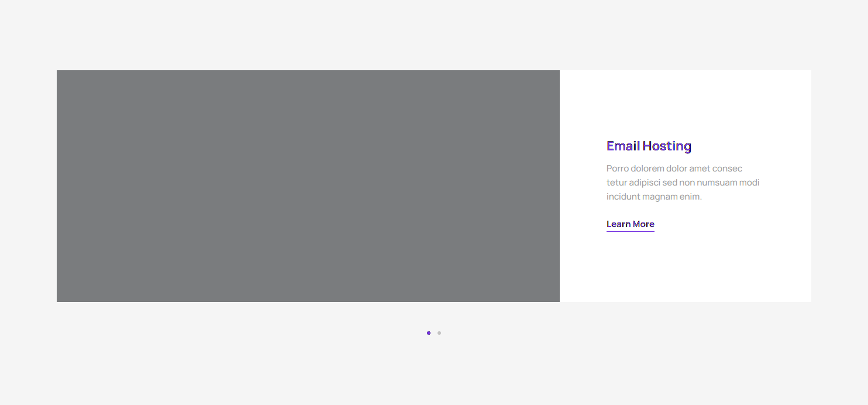
Task: Click the text line "Porro dolorem dolor amet consec"
Action: coord(674,169)
